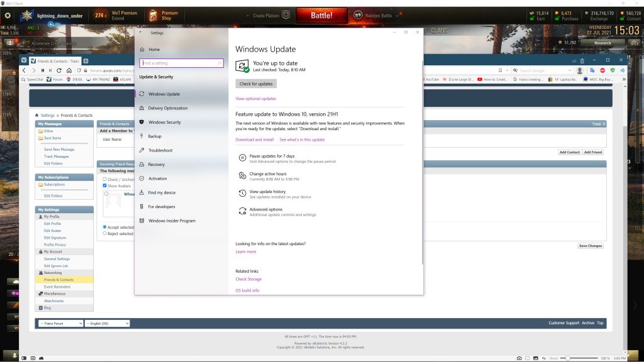
Task: Focus the Find a setting search box
Action: tap(181, 63)
